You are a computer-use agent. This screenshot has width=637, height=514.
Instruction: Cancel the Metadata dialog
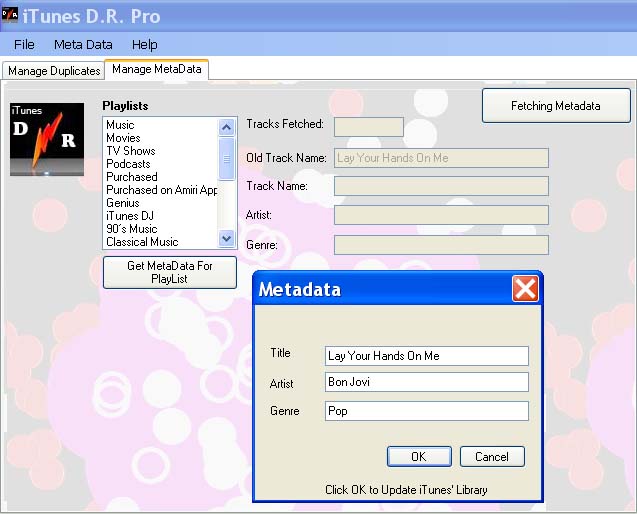pyautogui.click(x=492, y=456)
